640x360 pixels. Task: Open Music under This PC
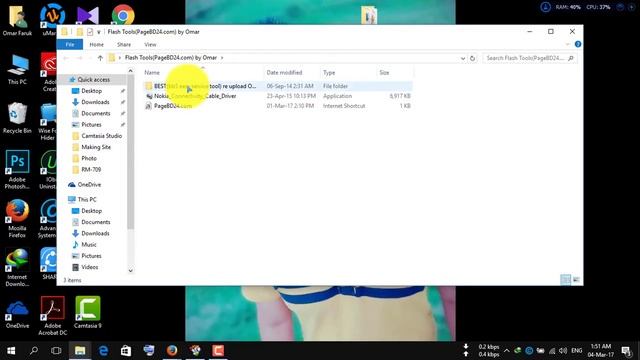coord(89,244)
